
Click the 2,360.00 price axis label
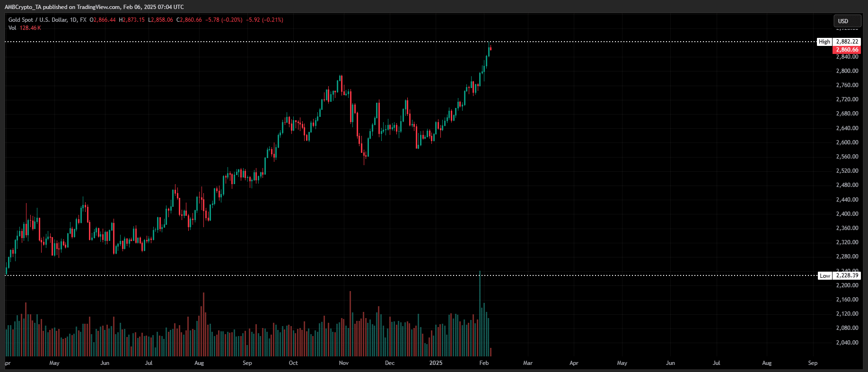(x=847, y=228)
